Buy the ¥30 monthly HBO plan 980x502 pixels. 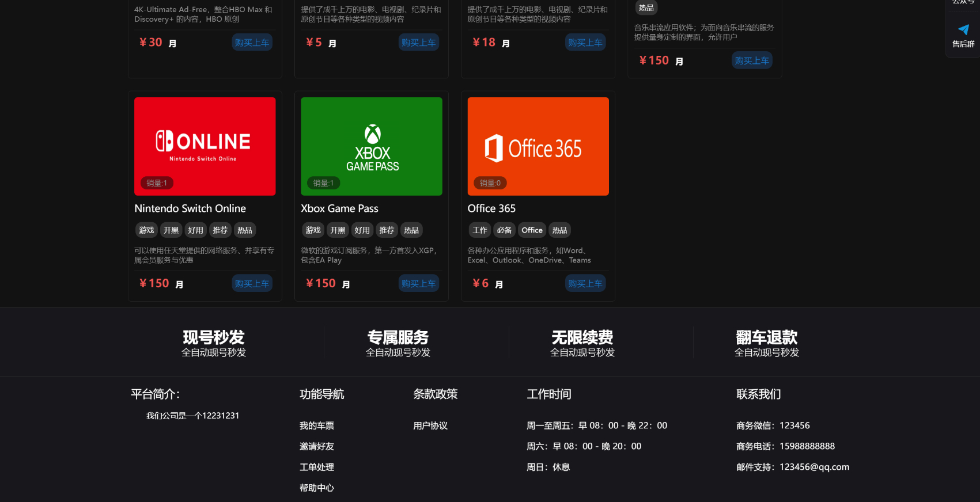coord(252,43)
